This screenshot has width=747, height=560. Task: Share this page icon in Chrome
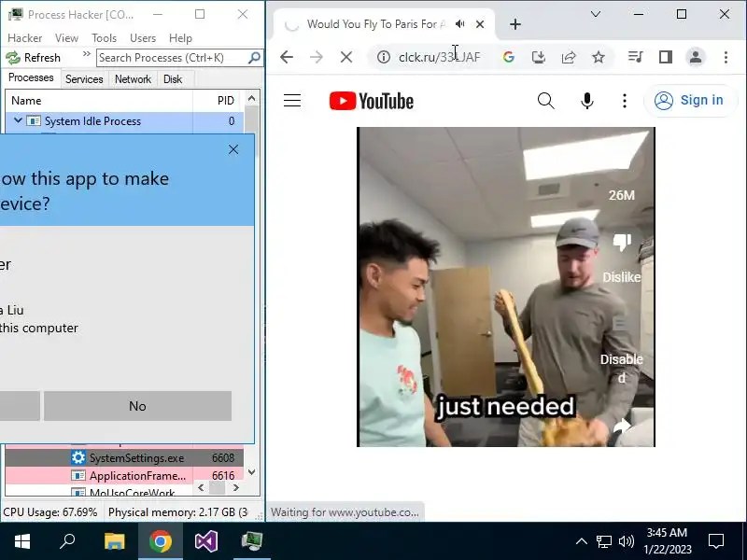point(569,57)
